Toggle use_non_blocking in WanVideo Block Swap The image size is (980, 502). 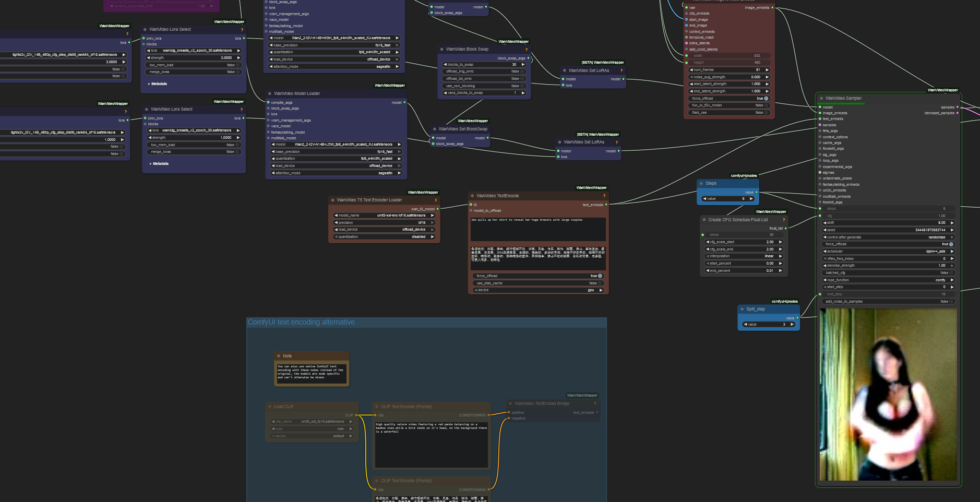tap(484, 86)
